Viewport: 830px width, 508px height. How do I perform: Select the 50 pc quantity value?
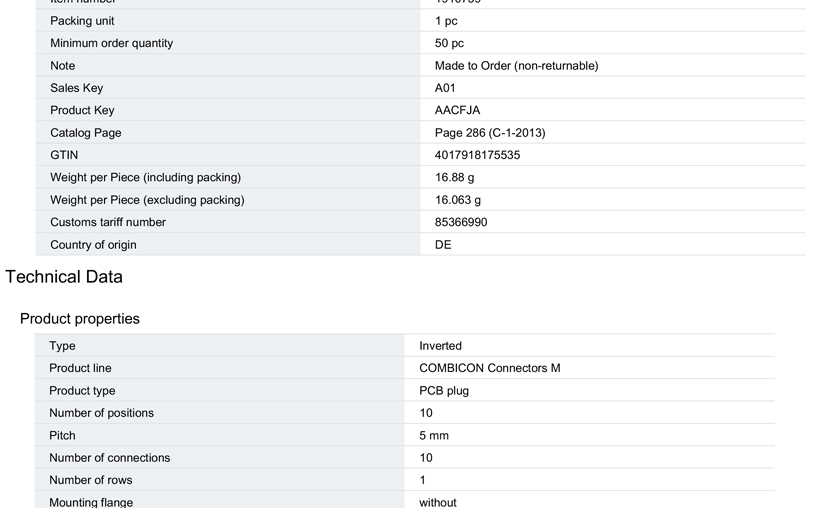pyautogui.click(x=449, y=43)
